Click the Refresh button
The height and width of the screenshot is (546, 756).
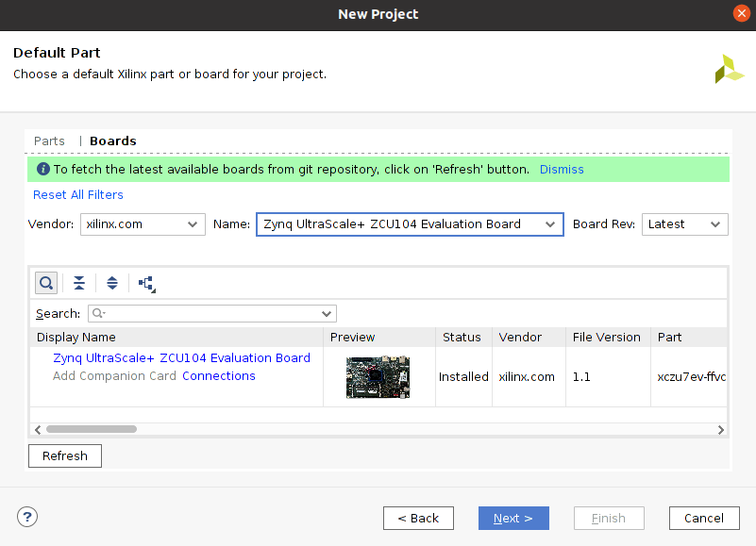point(65,455)
